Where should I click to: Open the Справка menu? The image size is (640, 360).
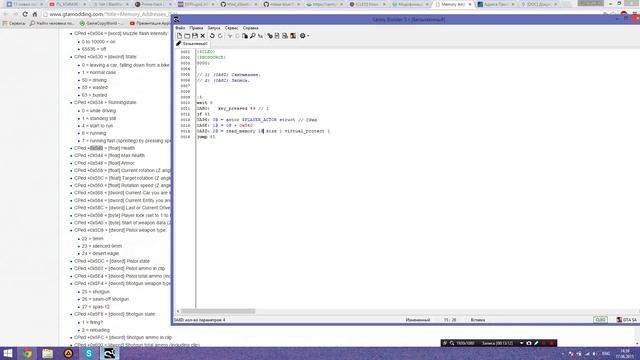(x=251, y=28)
